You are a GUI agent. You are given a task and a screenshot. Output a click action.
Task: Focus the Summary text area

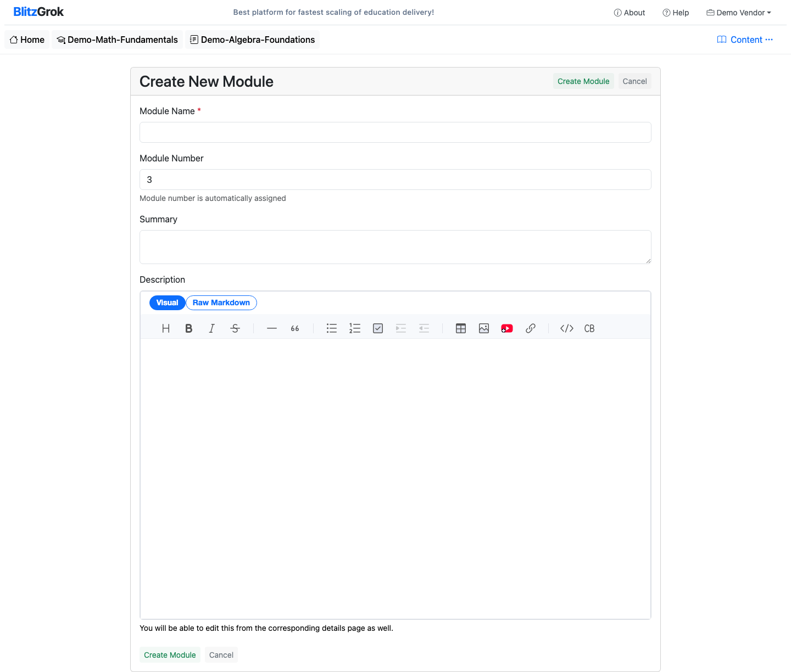396,247
